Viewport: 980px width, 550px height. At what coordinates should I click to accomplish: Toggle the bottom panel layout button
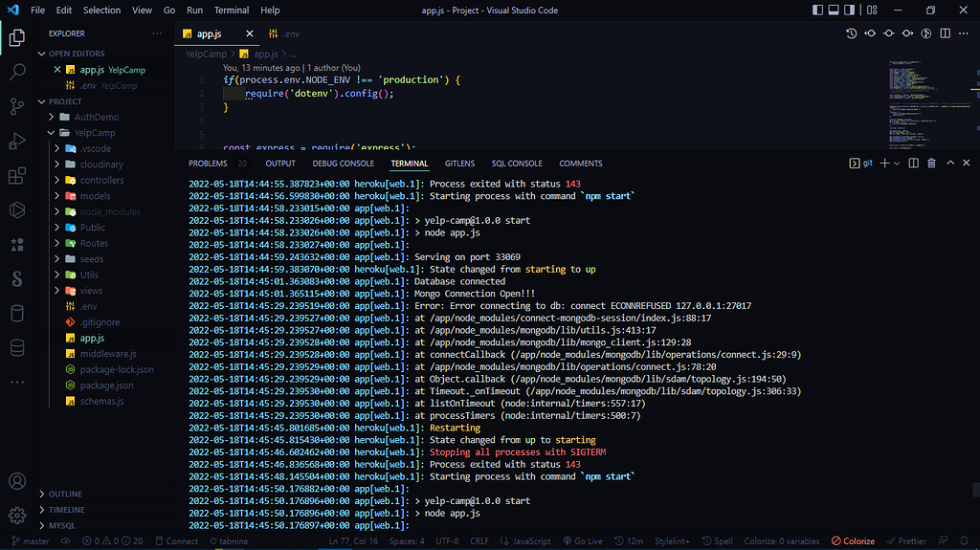coord(835,11)
